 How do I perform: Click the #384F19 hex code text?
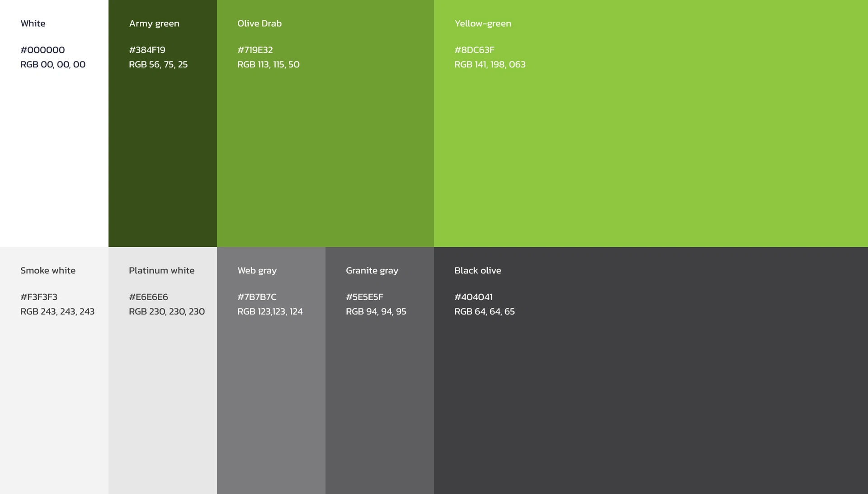[x=147, y=50]
